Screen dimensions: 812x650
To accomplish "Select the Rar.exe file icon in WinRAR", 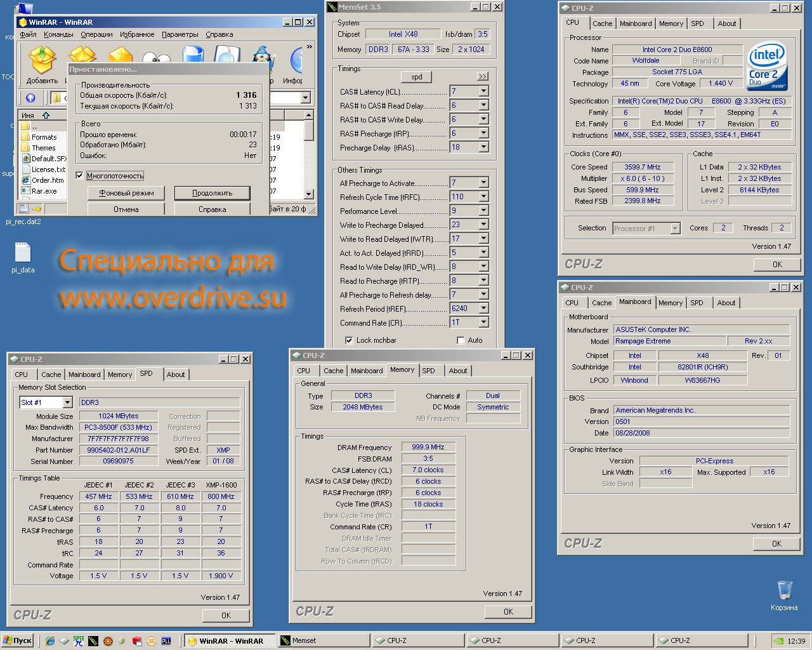I will click(25, 191).
